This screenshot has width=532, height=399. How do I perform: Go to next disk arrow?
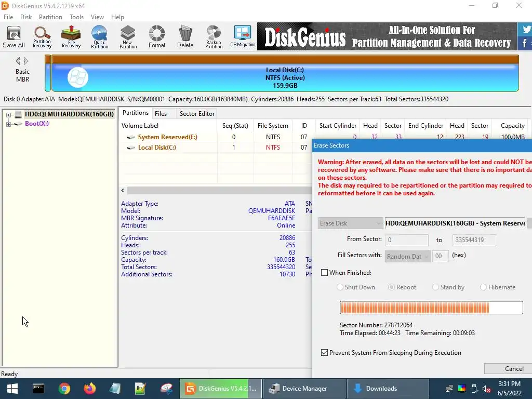26,61
